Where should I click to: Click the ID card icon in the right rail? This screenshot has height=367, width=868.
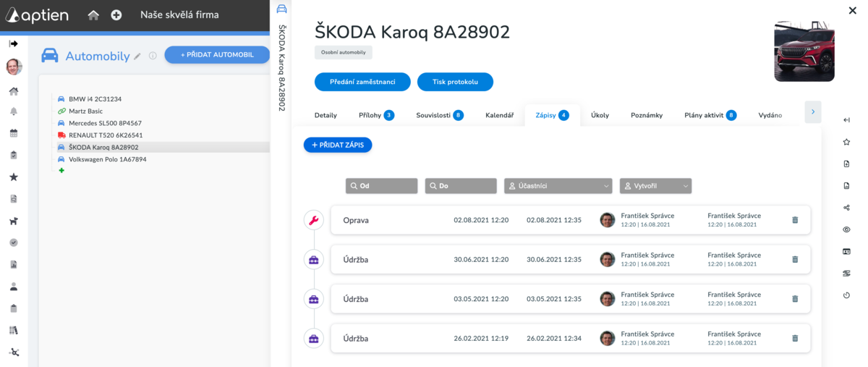pyautogui.click(x=846, y=251)
